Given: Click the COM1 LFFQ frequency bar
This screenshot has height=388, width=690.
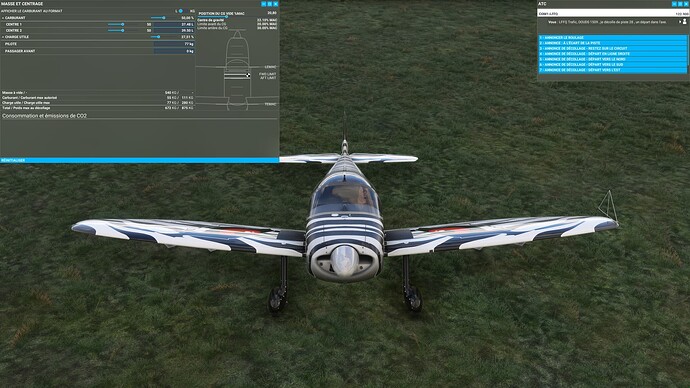Looking at the screenshot, I should click(x=613, y=14).
